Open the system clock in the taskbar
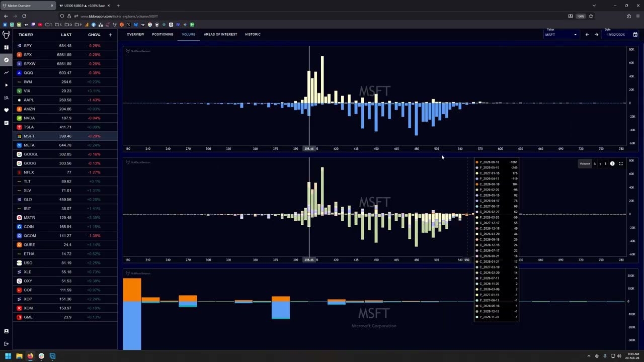Viewport: 644px width, 362px height. click(632, 356)
